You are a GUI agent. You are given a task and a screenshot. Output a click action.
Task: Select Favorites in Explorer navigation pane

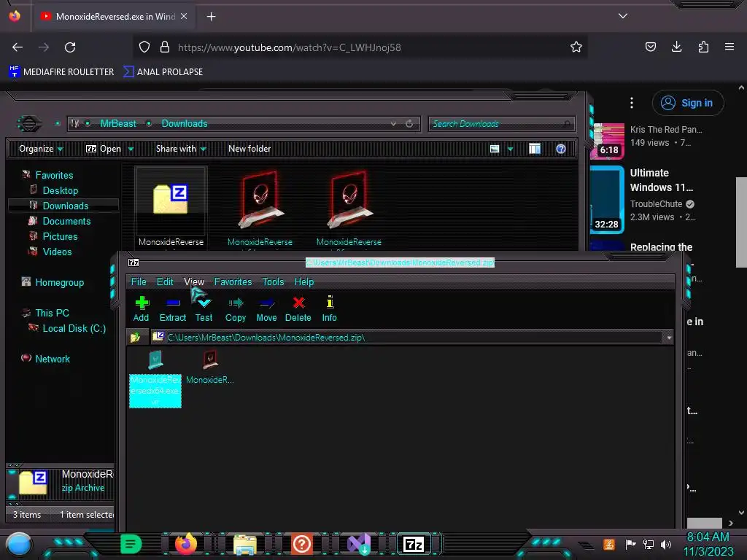coord(54,175)
